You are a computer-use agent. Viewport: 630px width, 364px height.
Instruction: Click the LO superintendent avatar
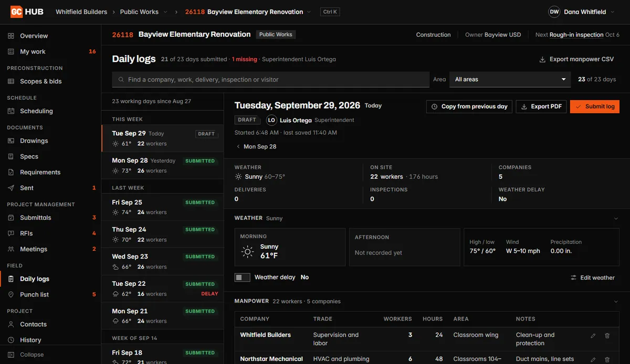[x=271, y=120]
